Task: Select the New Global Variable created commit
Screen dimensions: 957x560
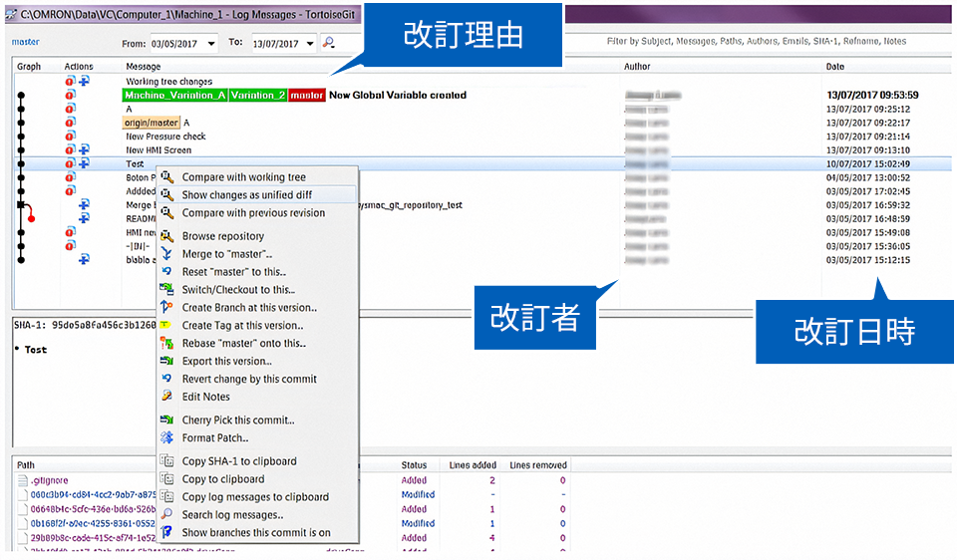Action: (x=482, y=96)
